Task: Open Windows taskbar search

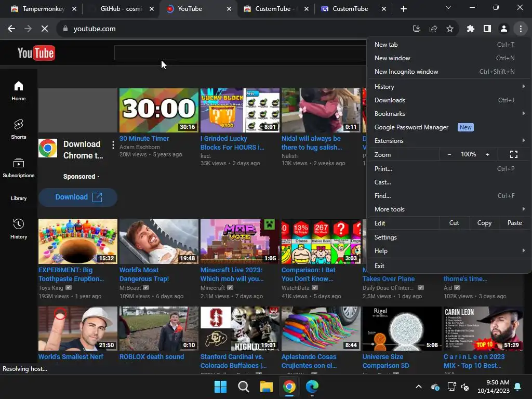Action: [x=243, y=387]
